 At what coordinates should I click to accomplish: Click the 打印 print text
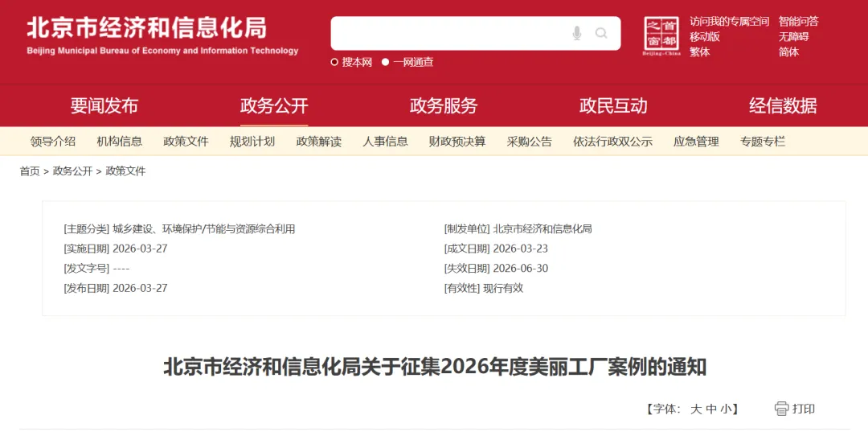[804, 409]
